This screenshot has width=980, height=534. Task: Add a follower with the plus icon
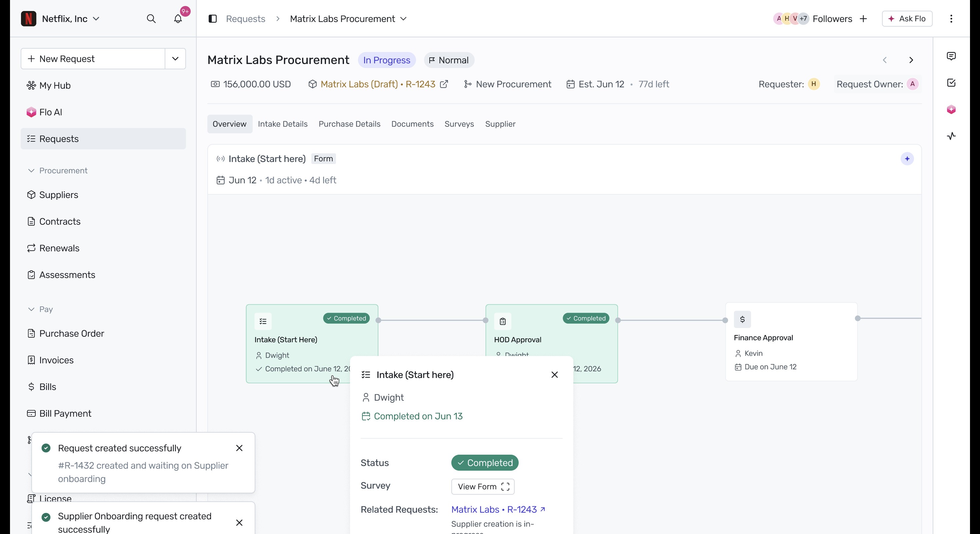863,19
